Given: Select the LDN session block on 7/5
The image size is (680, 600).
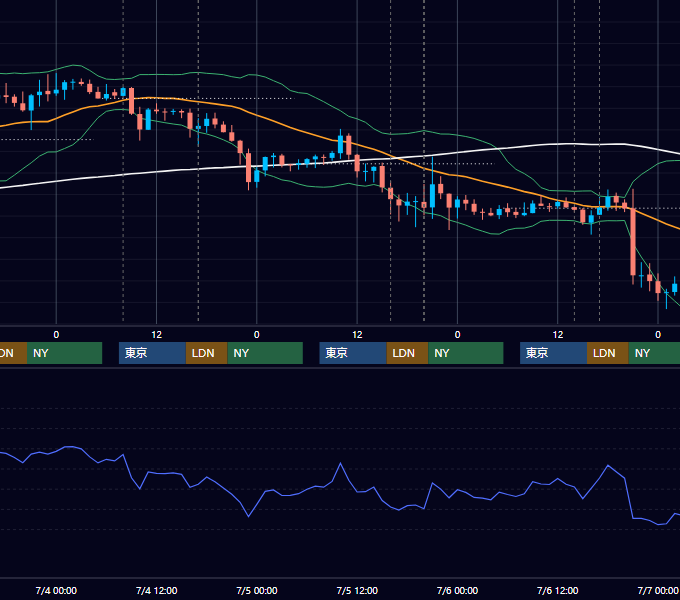Looking at the screenshot, I should 407,353.
